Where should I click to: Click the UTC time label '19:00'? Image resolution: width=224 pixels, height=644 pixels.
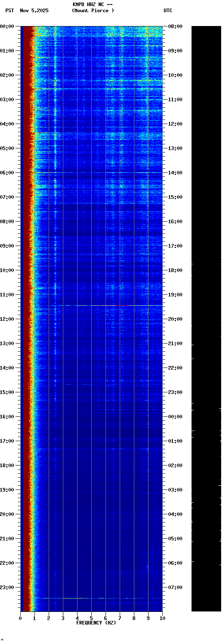coord(175,295)
